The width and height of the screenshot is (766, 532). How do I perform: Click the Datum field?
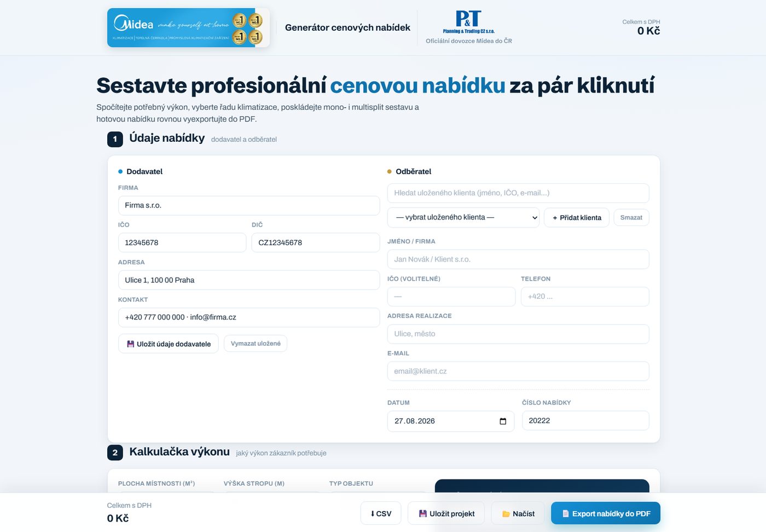coord(451,421)
